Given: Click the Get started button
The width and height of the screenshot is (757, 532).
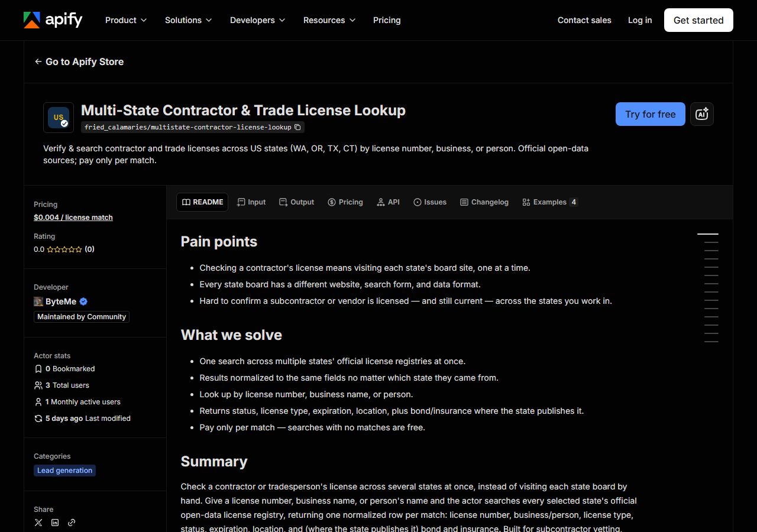Looking at the screenshot, I should (x=698, y=20).
